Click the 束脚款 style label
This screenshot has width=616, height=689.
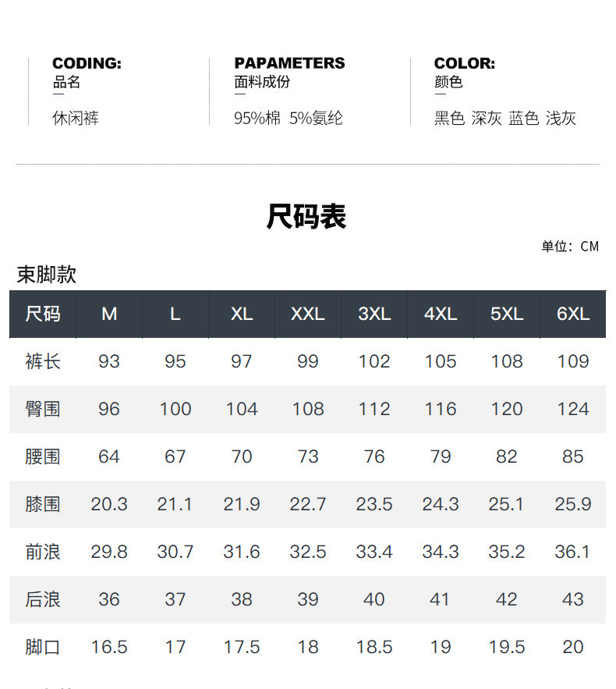tap(47, 275)
